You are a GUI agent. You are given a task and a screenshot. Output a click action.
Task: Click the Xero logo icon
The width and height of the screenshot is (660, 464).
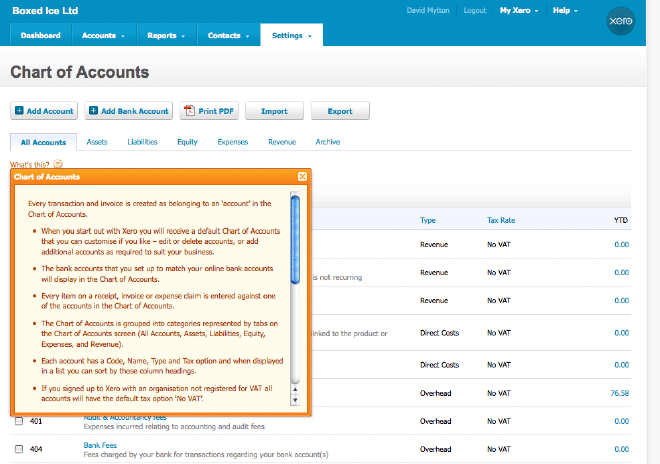(x=622, y=20)
